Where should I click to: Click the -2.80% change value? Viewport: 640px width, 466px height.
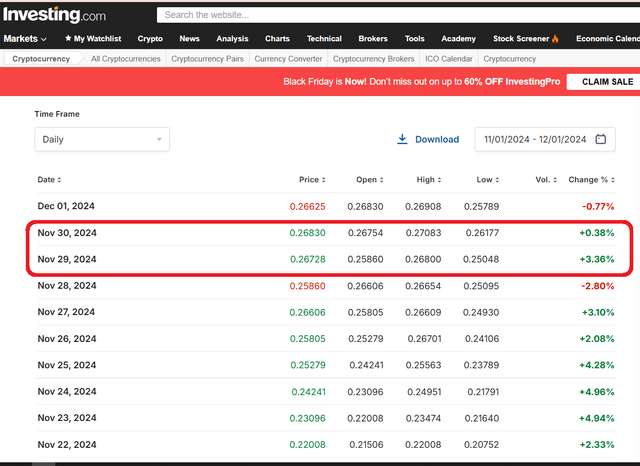pyautogui.click(x=598, y=286)
